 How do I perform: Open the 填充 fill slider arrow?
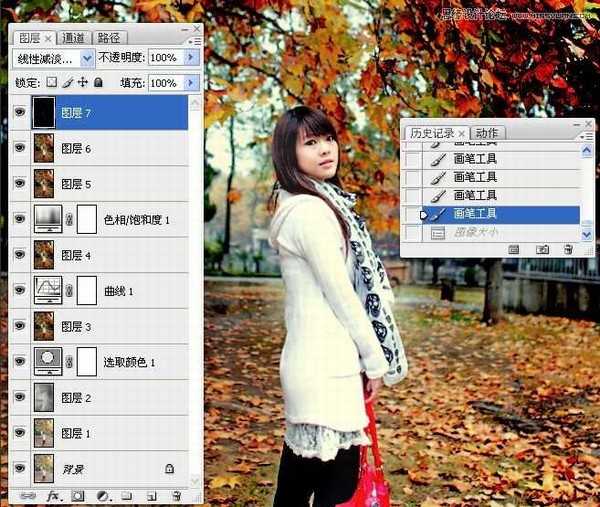191,83
